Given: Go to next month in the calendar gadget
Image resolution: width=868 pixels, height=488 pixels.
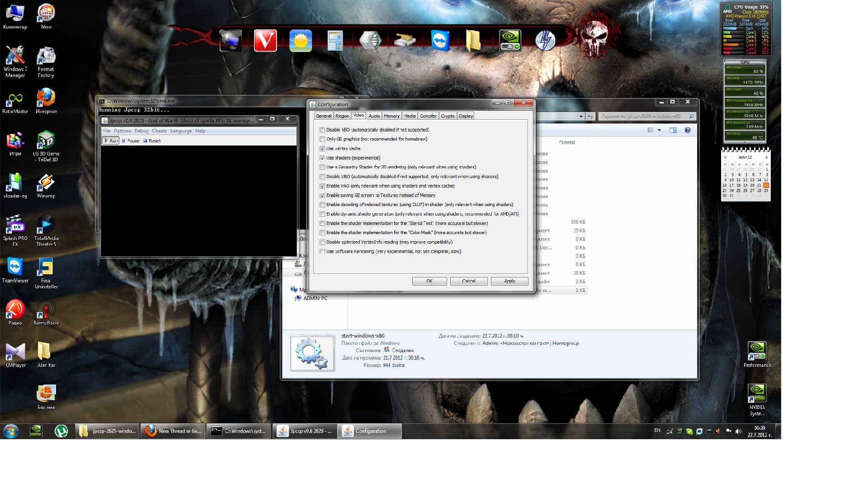Looking at the screenshot, I should [x=767, y=157].
